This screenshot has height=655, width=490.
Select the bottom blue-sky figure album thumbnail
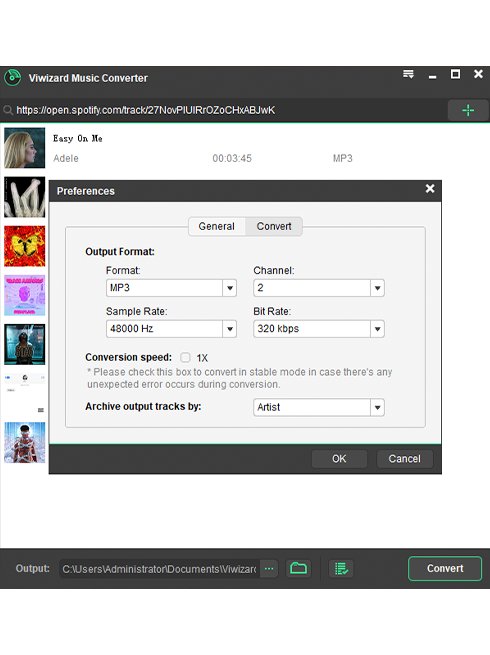click(x=25, y=442)
